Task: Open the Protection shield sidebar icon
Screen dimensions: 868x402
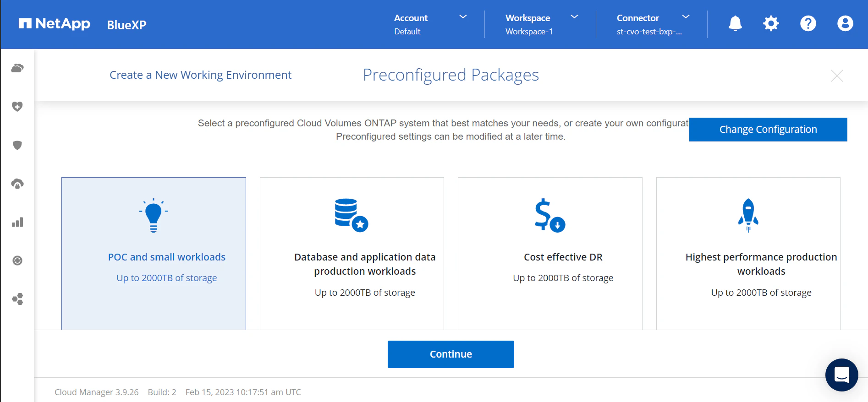Action: pyautogui.click(x=17, y=145)
